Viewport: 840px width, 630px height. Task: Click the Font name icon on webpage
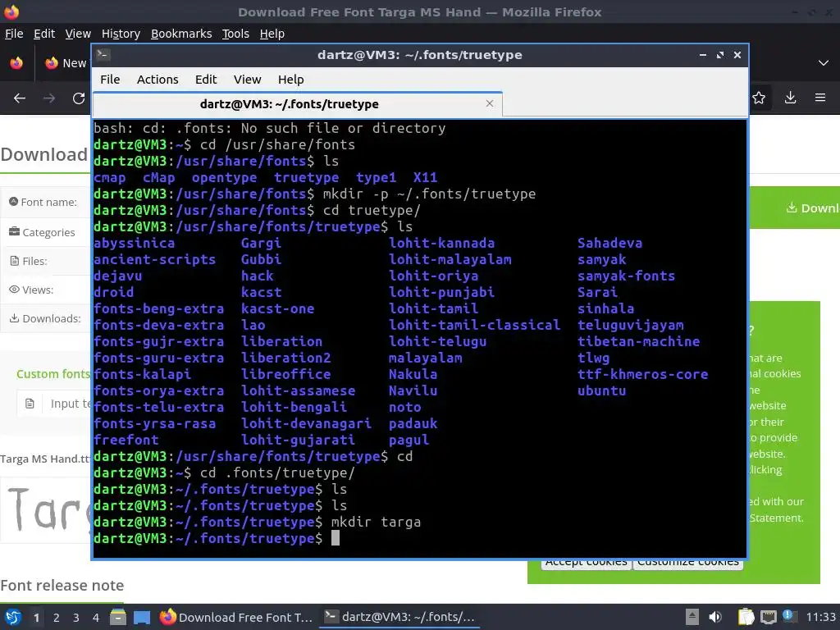coord(13,202)
